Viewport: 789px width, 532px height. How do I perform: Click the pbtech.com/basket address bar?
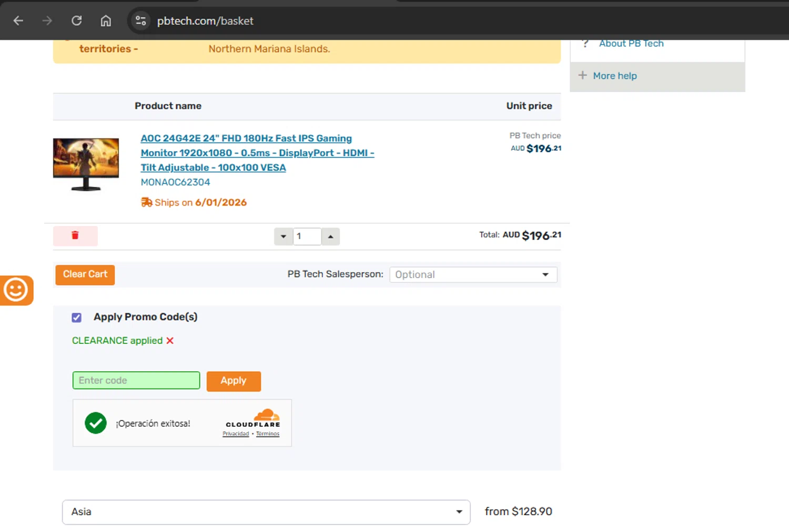click(x=205, y=21)
